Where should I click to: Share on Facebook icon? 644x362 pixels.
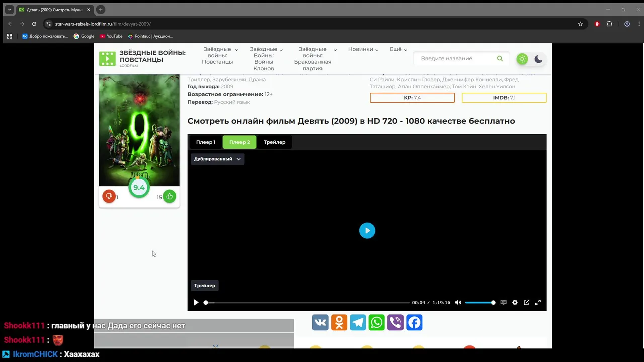point(414,322)
